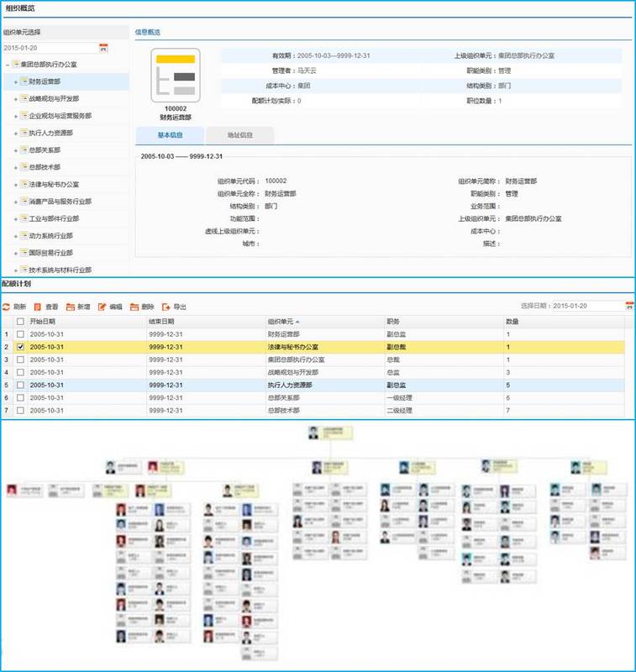The height and width of the screenshot is (672, 636).
Task: Click the 刷新 refresh icon in toolbar
Action: (6, 307)
